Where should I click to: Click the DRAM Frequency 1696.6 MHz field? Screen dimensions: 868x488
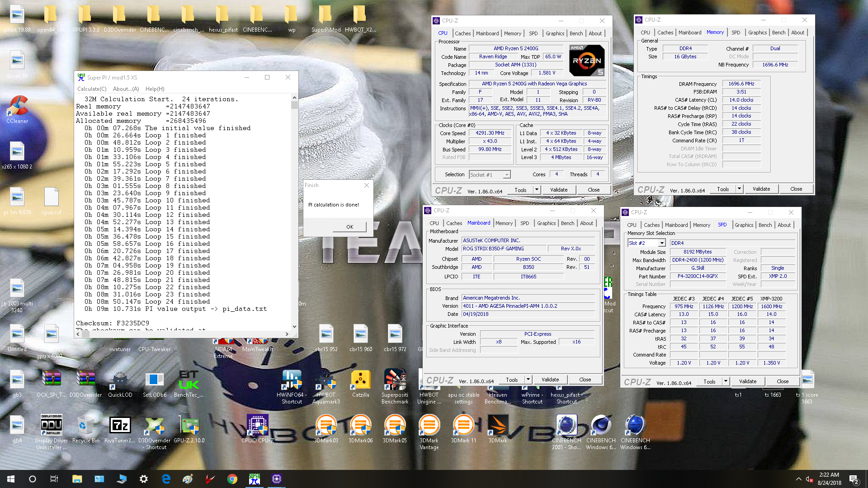click(x=741, y=84)
